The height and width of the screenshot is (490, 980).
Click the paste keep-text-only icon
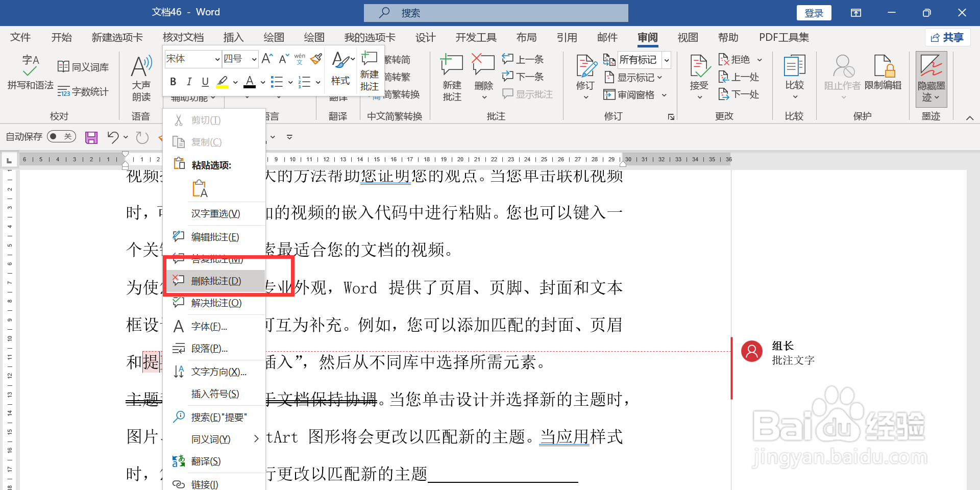coord(200,188)
